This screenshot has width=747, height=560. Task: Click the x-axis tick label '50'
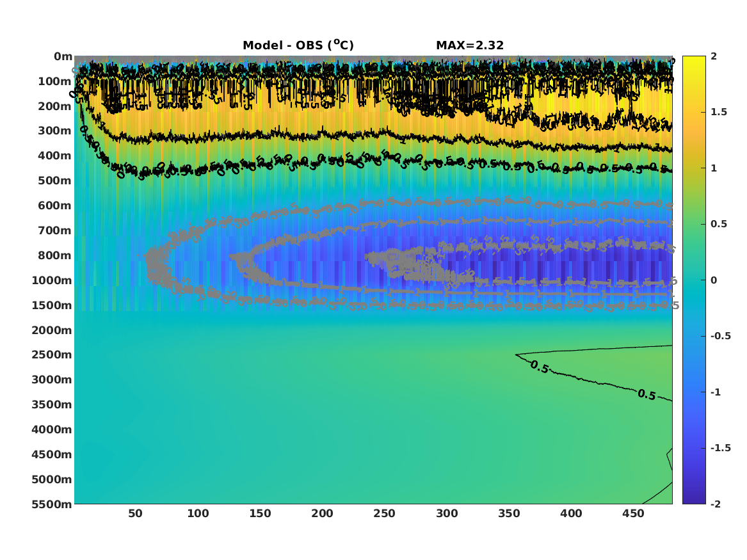tap(135, 513)
